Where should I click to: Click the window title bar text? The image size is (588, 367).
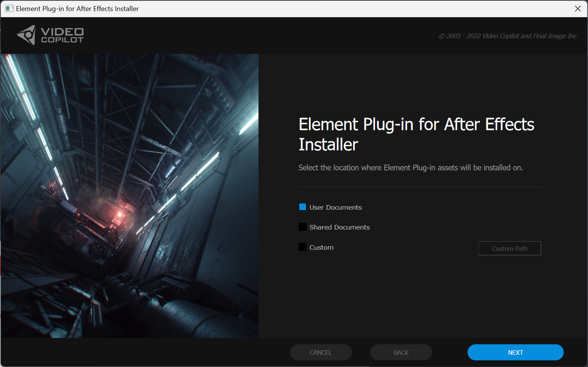pos(77,8)
